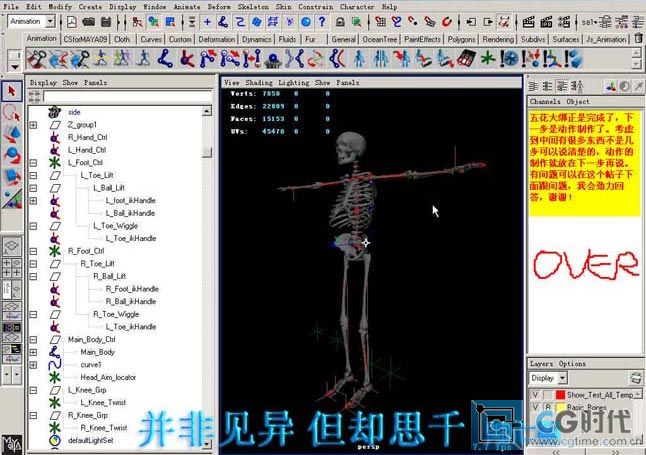This screenshot has height=455, width=646.
Task: Select defaultLightSet in the Outliner
Action: (91, 441)
